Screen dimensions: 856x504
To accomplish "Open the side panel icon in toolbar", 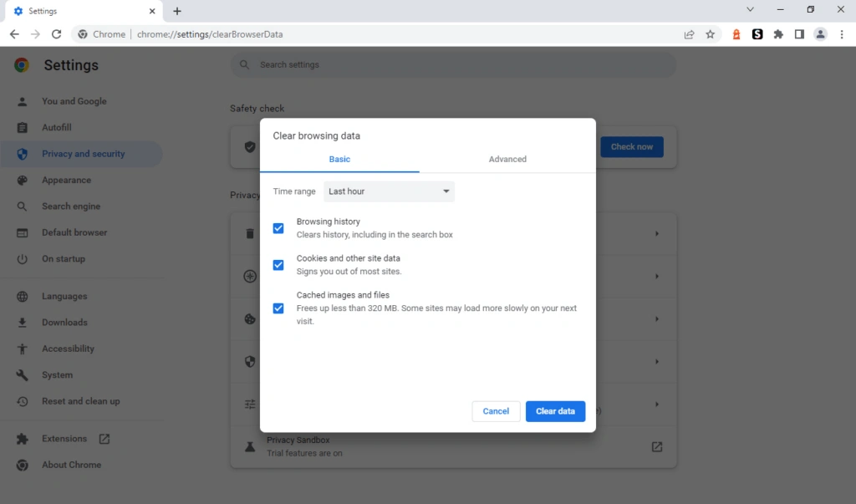I will pos(799,34).
